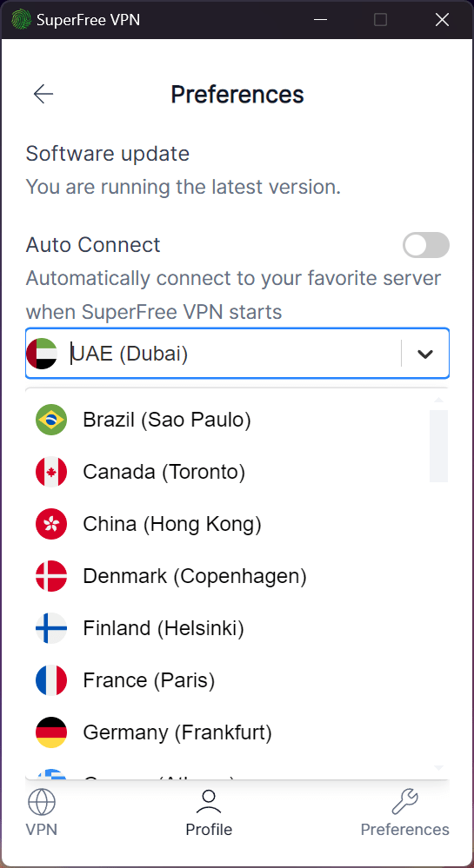
Task: Enable the Auto Connect toggle
Action: click(x=426, y=245)
